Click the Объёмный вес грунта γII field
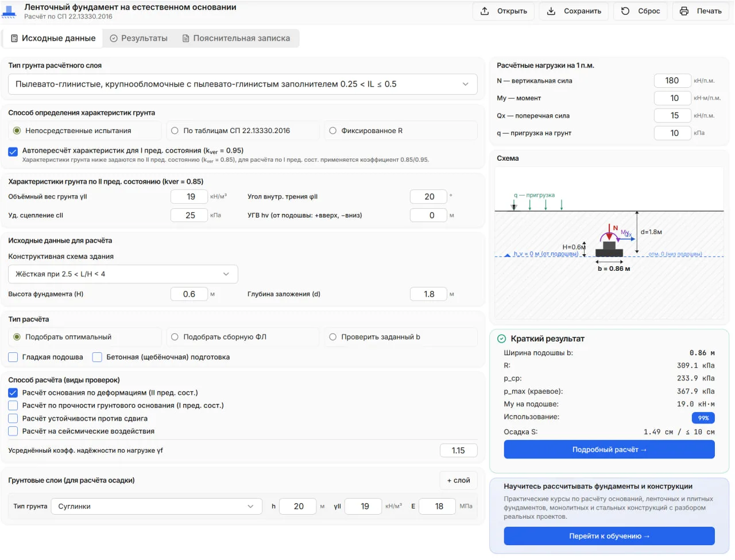The width and height of the screenshot is (735, 560). (189, 197)
